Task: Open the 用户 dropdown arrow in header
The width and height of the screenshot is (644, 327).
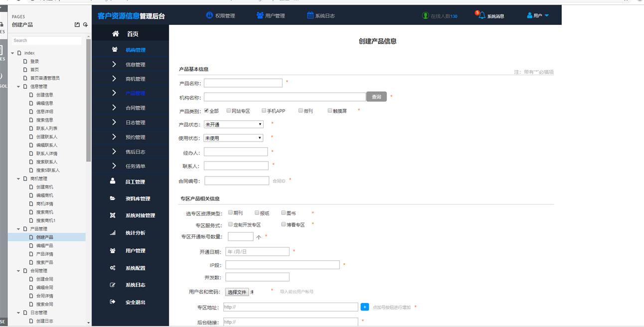Action: [x=546, y=15]
